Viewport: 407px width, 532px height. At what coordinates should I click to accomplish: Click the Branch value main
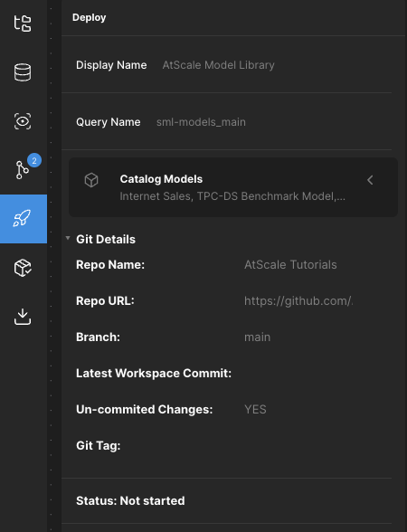(x=258, y=337)
